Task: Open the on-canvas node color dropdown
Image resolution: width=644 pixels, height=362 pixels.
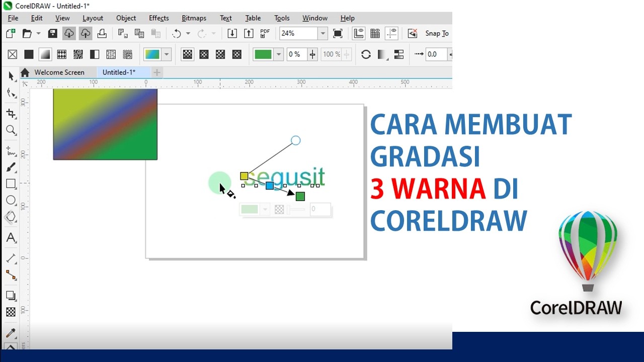Action: (x=265, y=209)
